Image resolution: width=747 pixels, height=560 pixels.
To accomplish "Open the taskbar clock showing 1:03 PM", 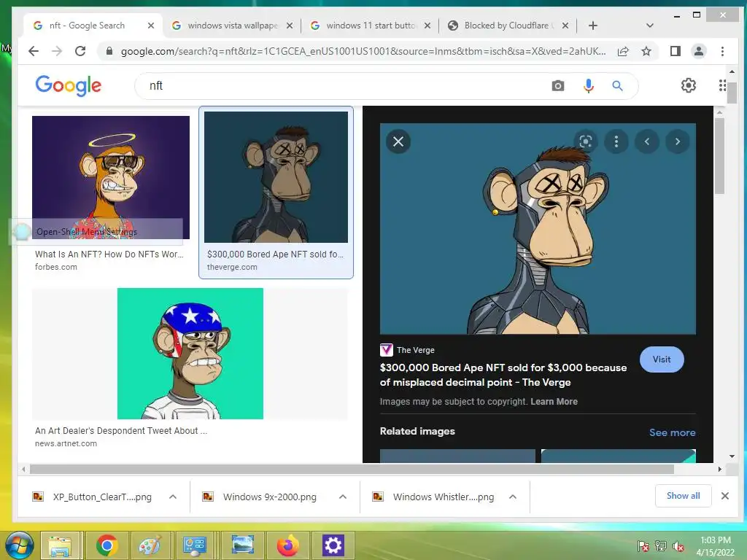I will tap(715, 546).
